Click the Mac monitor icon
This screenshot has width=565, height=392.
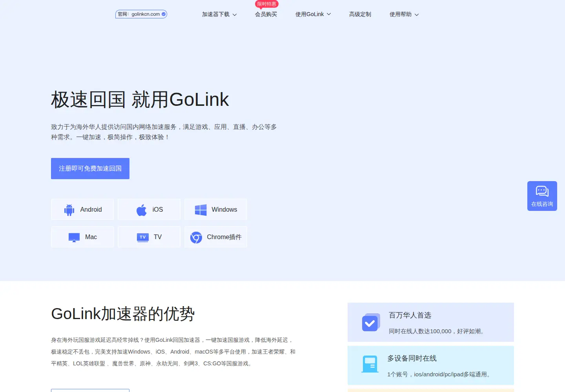74,237
